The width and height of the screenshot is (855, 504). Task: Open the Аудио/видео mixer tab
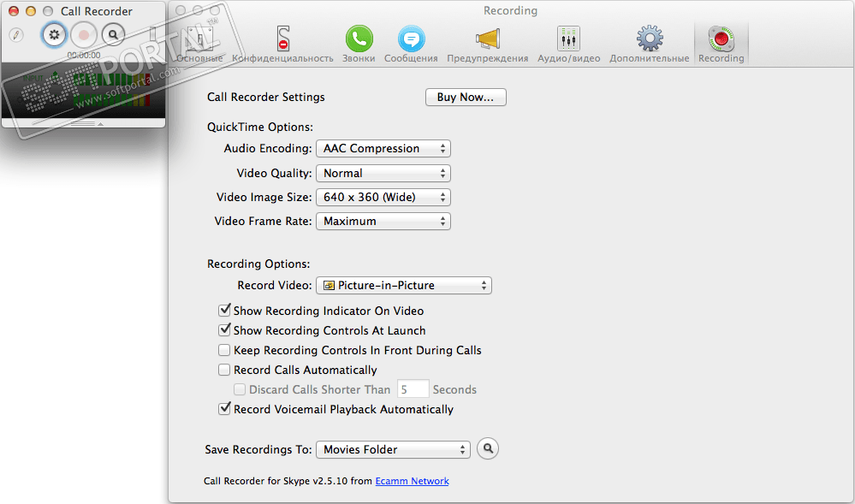[x=569, y=44]
